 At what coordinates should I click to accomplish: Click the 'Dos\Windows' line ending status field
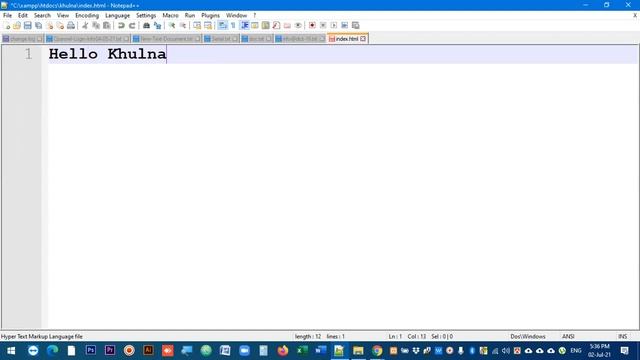point(528,337)
